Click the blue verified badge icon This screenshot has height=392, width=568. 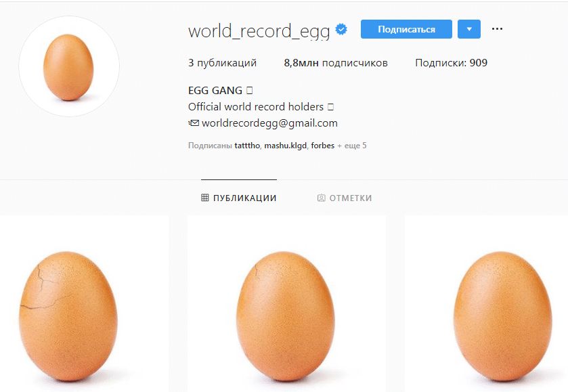pyautogui.click(x=341, y=29)
